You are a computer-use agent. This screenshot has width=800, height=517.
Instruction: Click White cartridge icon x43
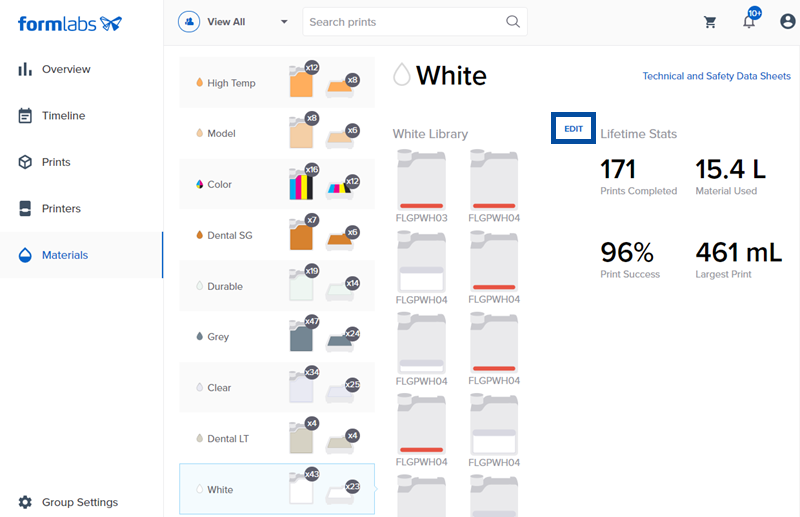point(301,488)
